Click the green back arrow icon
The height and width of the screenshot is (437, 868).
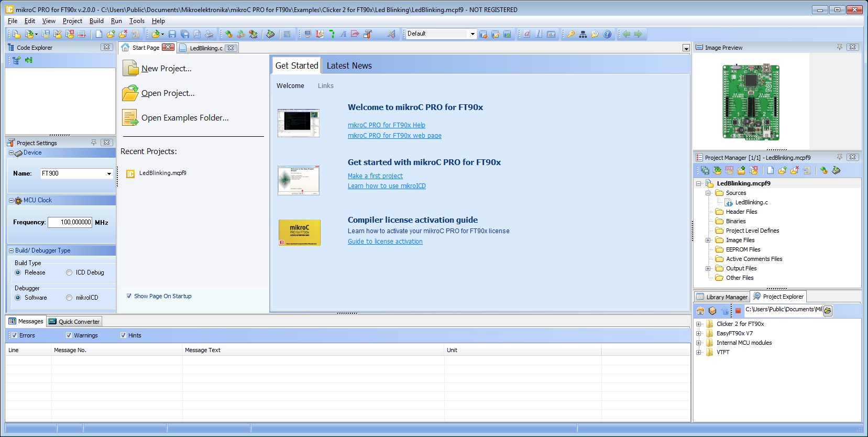626,34
